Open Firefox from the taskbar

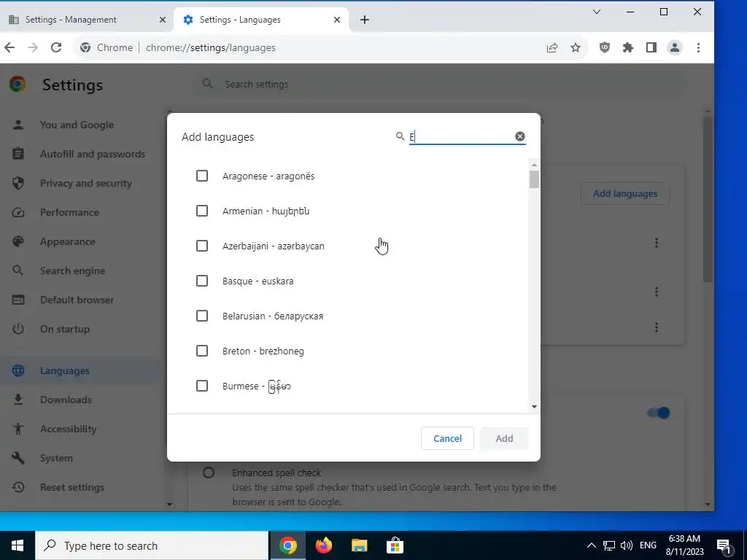pos(323,545)
